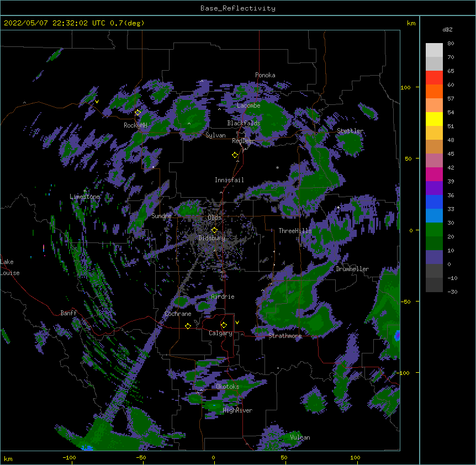Screen dimensions: 476x465
Task: Click the Didsbury label
Action: pyautogui.click(x=212, y=238)
